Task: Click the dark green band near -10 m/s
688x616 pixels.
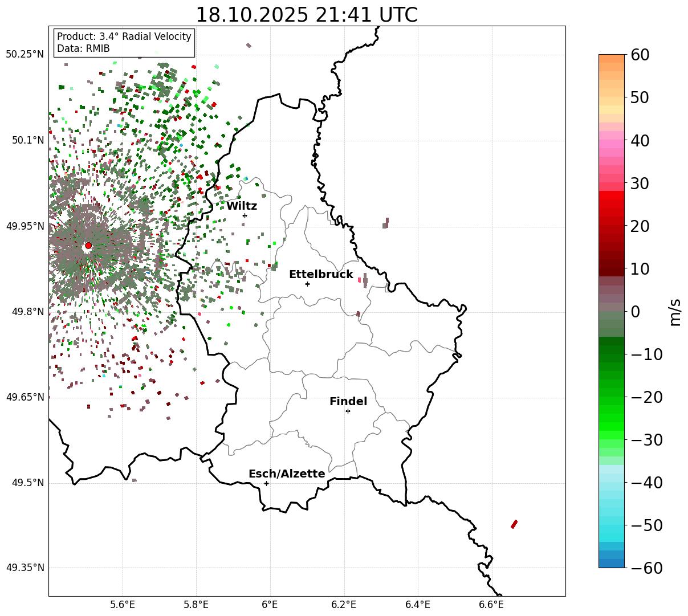Action: (612, 349)
